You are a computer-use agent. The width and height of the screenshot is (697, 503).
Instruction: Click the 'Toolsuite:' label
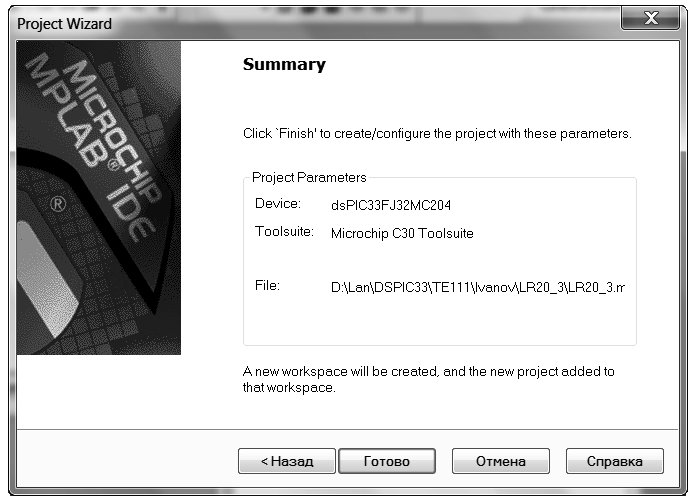tap(284, 232)
